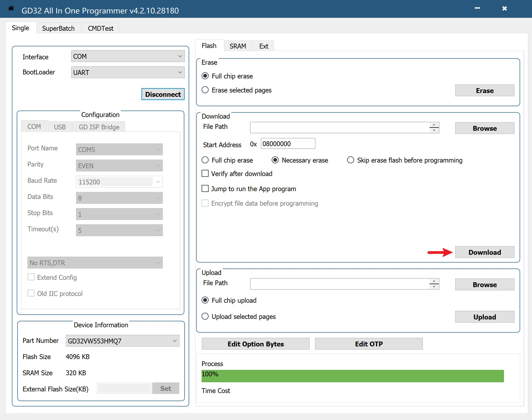Minimize the programmer window
The image size is (532, 420).
tap(477, 8)
